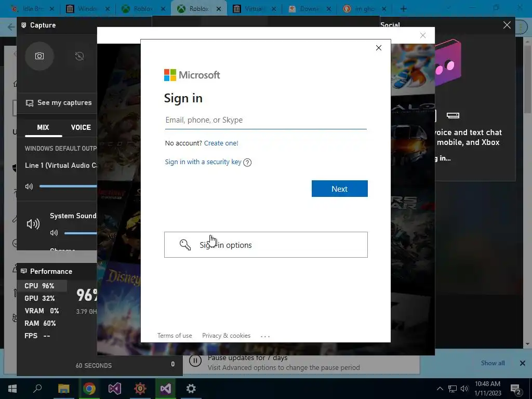The image size is (532, 399).
Task: Click the volume tray icon
Action: point(464,389)
